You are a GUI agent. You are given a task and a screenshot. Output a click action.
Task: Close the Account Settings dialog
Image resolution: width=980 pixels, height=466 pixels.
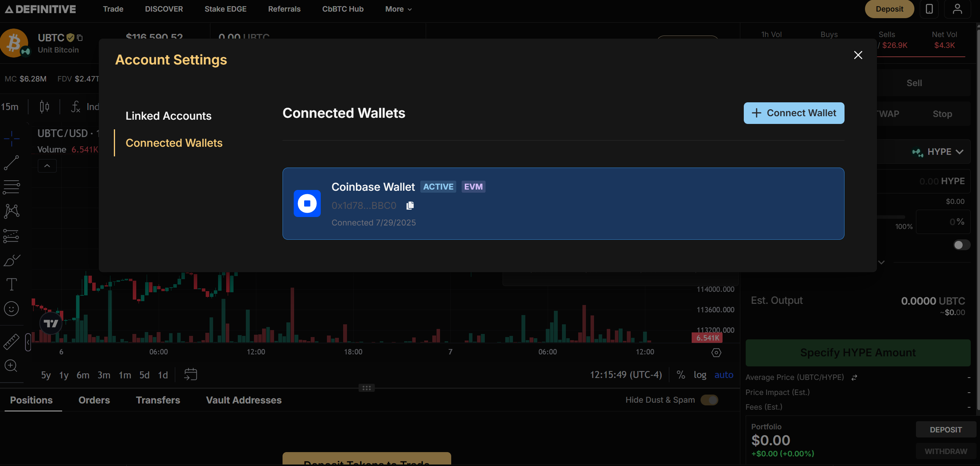tap(858, 55)
